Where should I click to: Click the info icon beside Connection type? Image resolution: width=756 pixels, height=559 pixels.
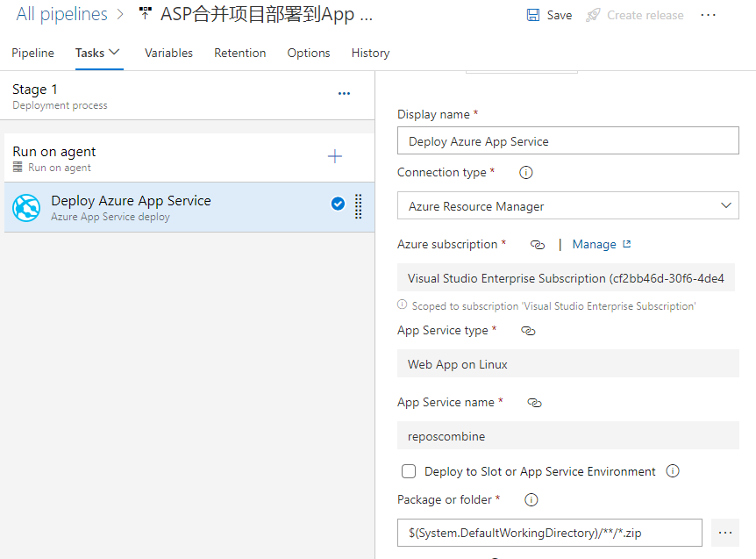click(x=524, y=172)
